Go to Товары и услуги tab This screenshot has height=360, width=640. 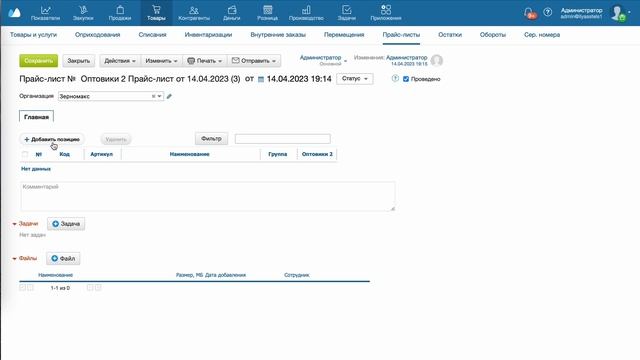[x=33, y=35]
